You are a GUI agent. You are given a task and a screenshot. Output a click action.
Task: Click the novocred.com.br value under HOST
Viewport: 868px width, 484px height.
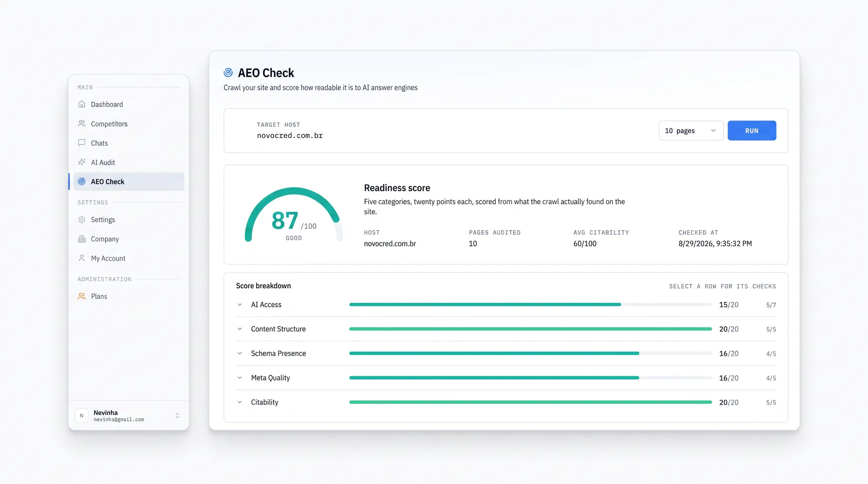pos(390,243)
